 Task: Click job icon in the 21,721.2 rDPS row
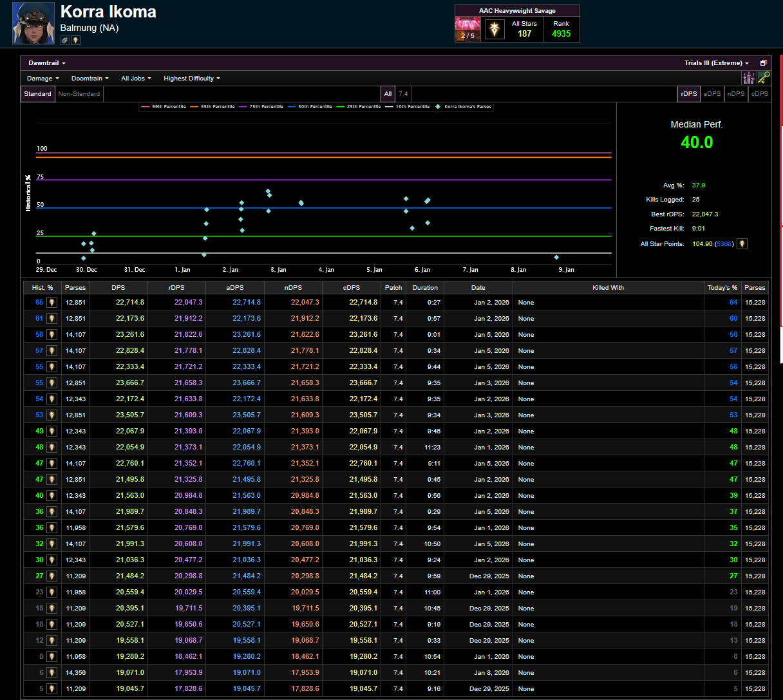coord(52,366)
